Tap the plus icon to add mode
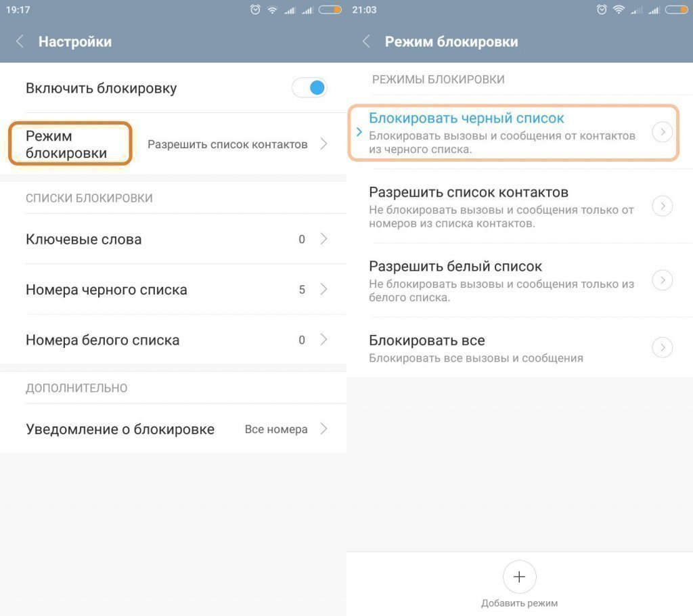The width and height of the screenshot is (693, 616). 519,577
